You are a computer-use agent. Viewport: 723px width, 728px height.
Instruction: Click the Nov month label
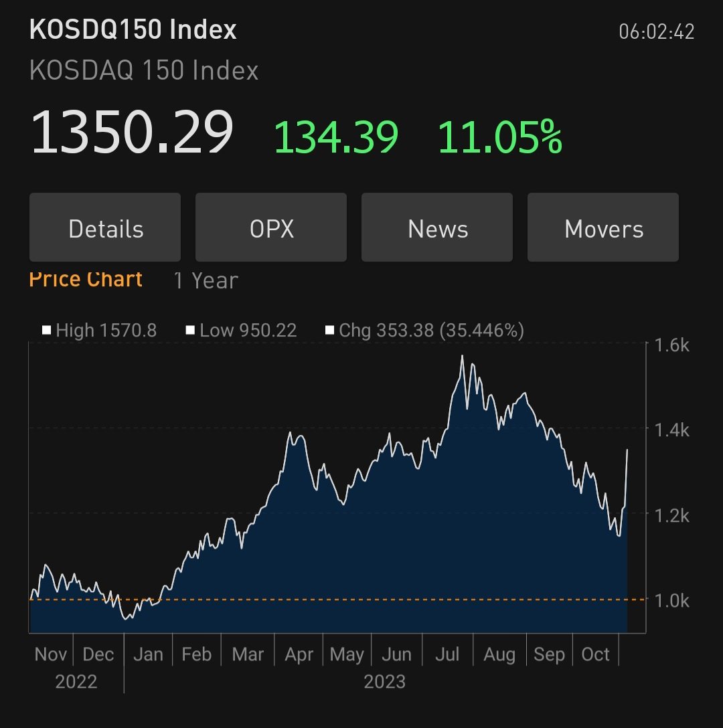pos(51,654)
